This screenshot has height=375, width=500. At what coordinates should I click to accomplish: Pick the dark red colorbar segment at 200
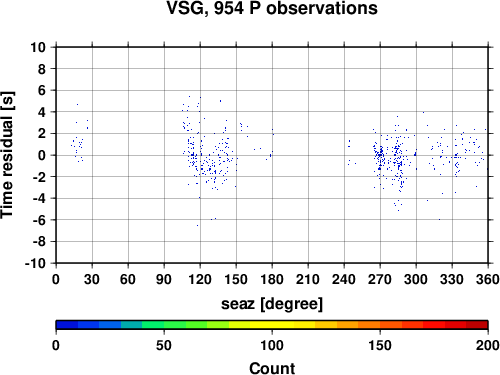(477, 325)
